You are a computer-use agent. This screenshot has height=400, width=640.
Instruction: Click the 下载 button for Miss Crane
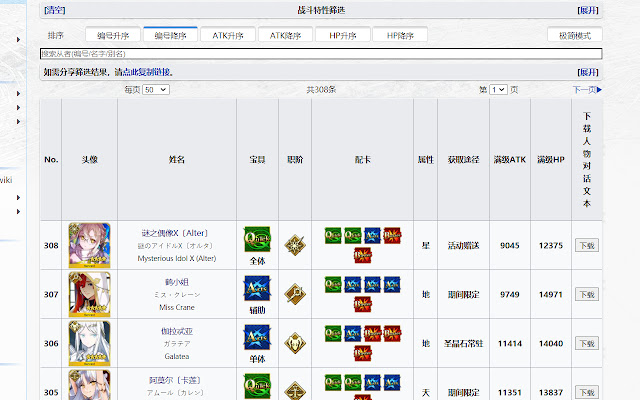tap(586, 294)
